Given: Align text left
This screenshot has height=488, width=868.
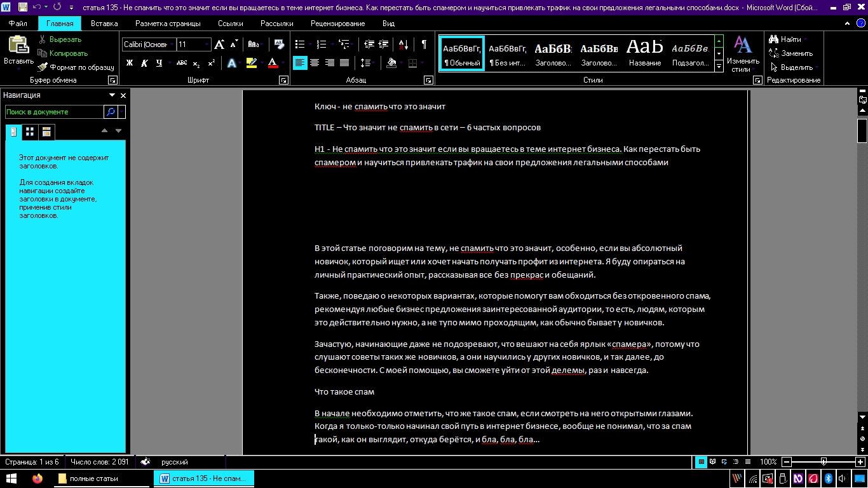Looking at the screenshot, I should click(300, 63).
